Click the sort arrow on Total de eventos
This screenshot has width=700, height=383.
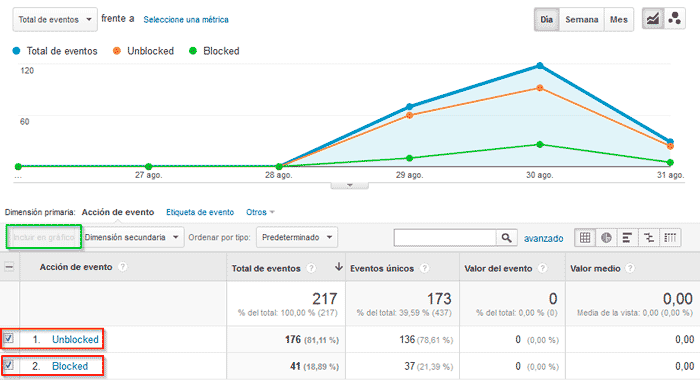point(339,267)
